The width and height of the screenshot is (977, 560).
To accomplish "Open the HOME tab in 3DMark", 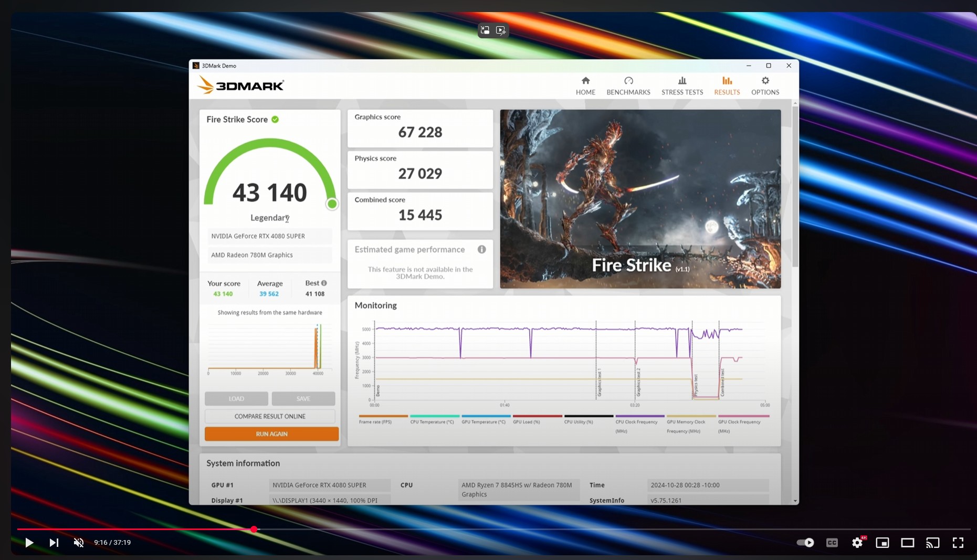I will 585,86.
